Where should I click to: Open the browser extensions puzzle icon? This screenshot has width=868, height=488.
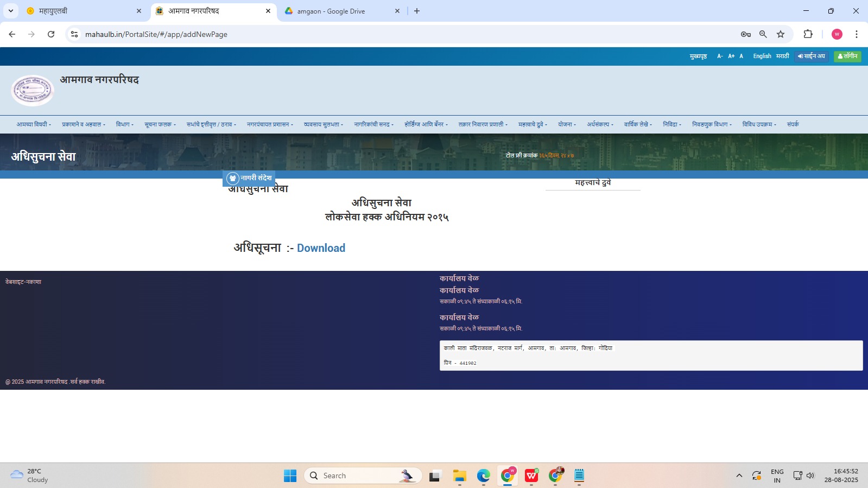[x=808, y=34]
